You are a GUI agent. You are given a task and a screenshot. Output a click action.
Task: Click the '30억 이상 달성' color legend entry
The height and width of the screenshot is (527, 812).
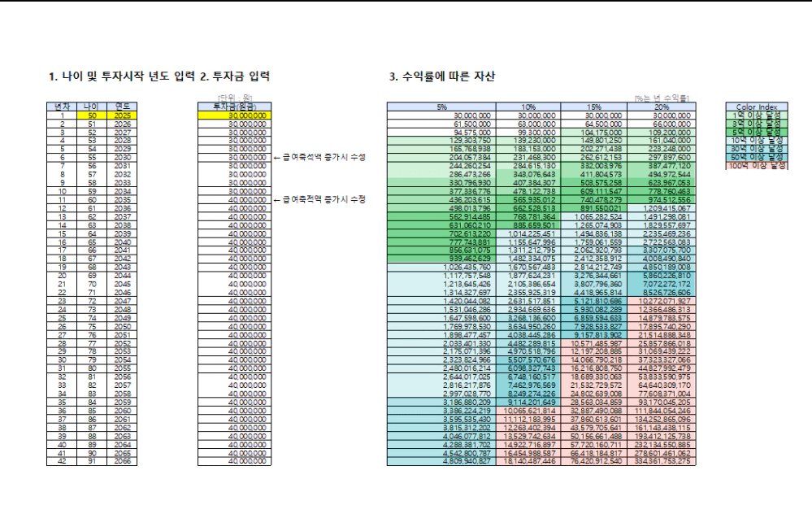(x=757, y=148)
